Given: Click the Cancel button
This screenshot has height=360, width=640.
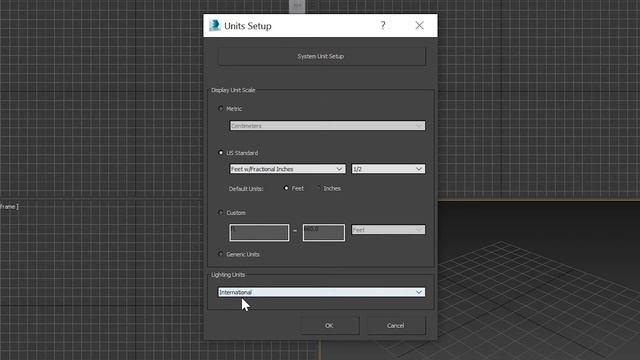Looking at the screenshot, I should tap(396, 325).
